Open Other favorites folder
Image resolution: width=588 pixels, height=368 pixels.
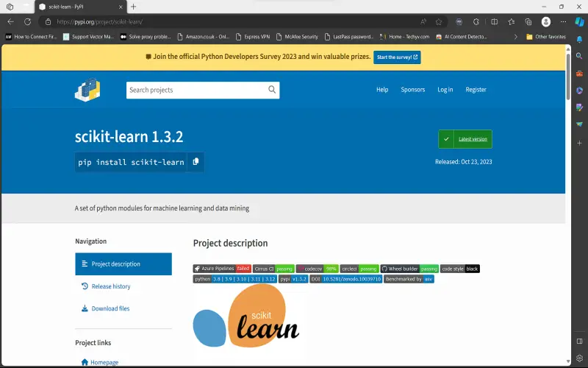(545, 36)
